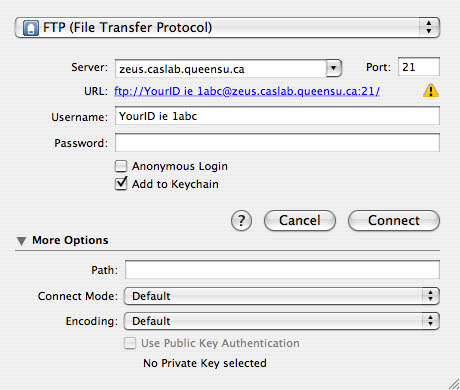Viewport: 460px width, 390px height.
Task: Toggle Use Public Key Authentication checkbox
Action: pyautogui.click(x=130, y=343)
